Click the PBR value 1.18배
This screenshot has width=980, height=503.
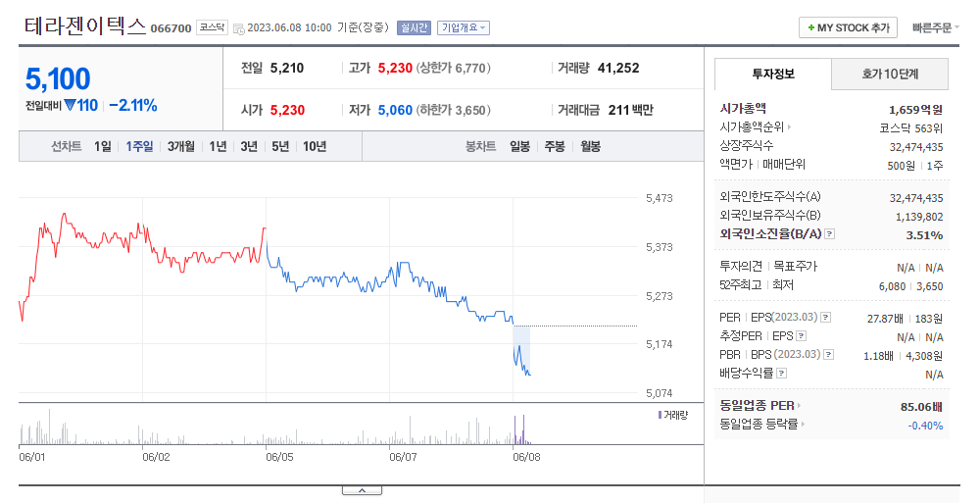click(878, 356)
